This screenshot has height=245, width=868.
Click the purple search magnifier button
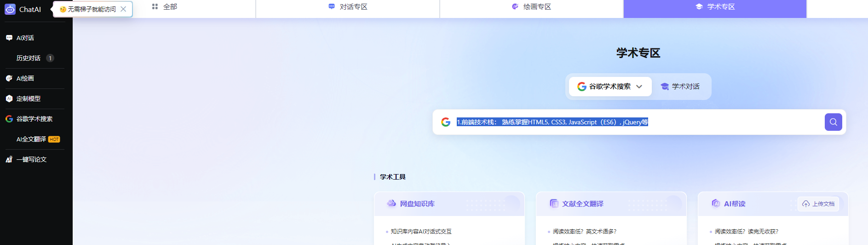point(834,122)
